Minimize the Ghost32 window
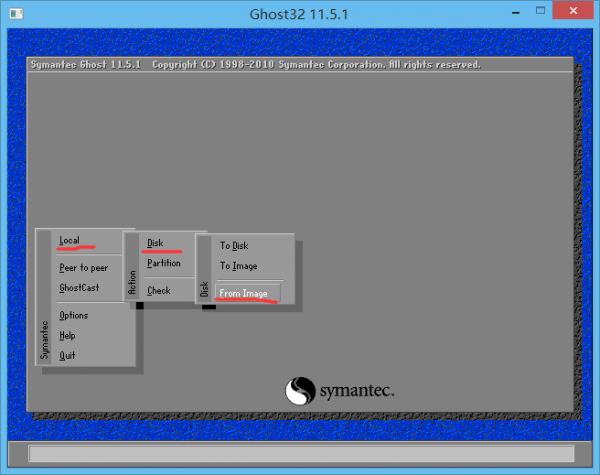The width and height of the screenshot is (600, 475). point(516,13)
